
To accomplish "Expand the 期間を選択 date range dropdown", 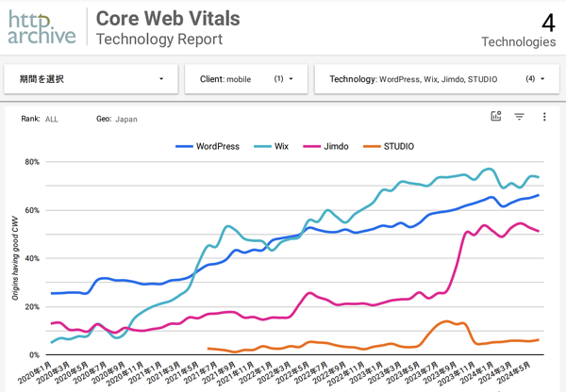I will click(91, 79).
